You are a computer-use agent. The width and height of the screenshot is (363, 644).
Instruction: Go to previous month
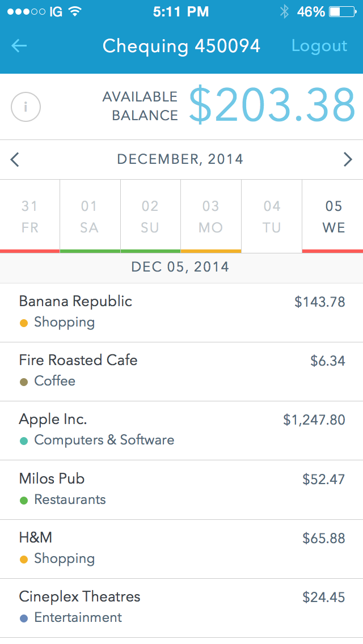tap(15, 160)
